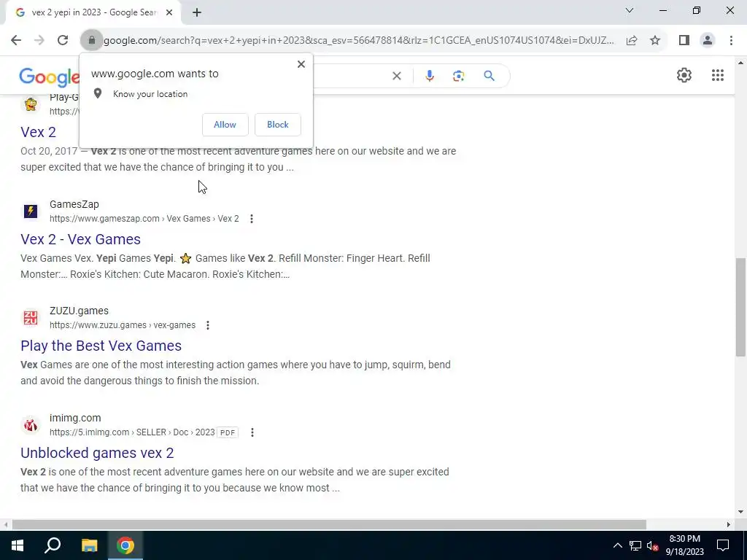Open Windows taskbar search
Image resolution: width=747 pixels, height=560 pixels.
(53, 545)
